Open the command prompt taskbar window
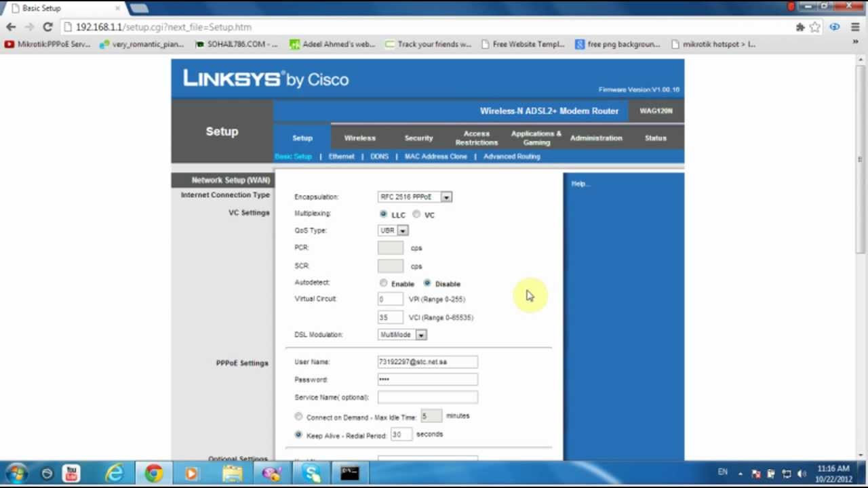868x488 pixels. pos(350,473)
